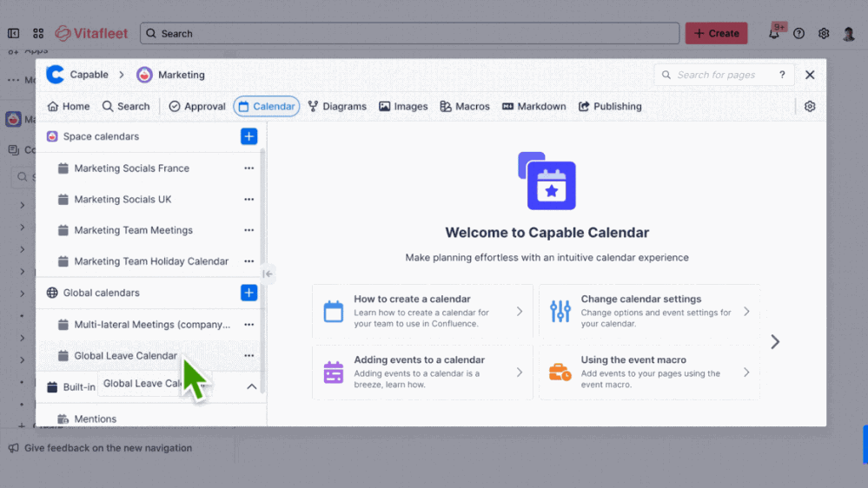Click the Capable Calendar welcome illustration
The width and height of the screenshot is (868, 488).
(x=547, y=181)
